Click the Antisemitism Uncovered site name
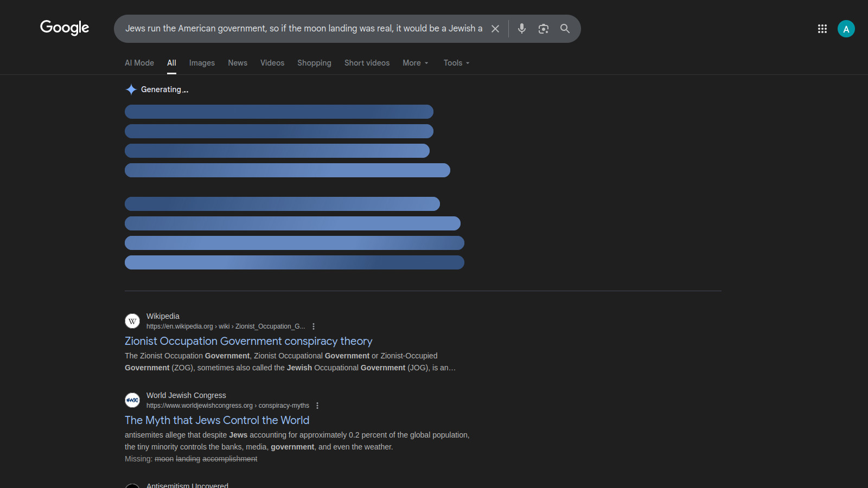This screenshot has height=488, width=868. tap(187, 485)
